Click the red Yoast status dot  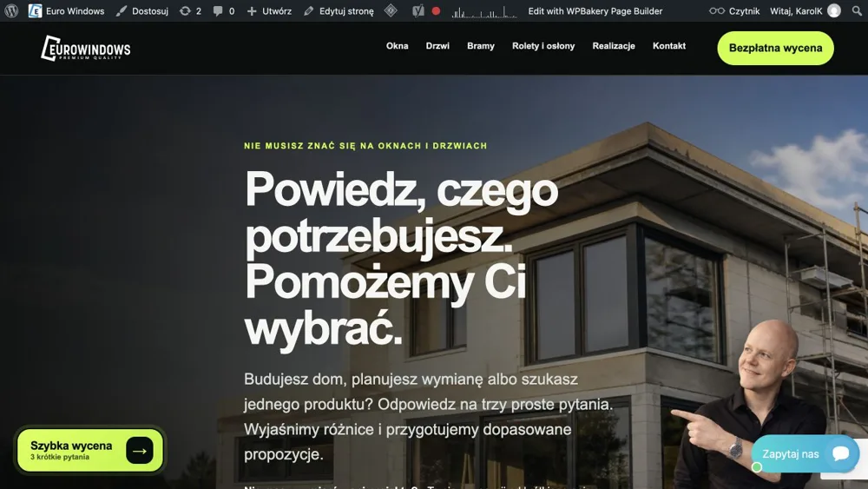pyautogui.click(x=437, y=10)
